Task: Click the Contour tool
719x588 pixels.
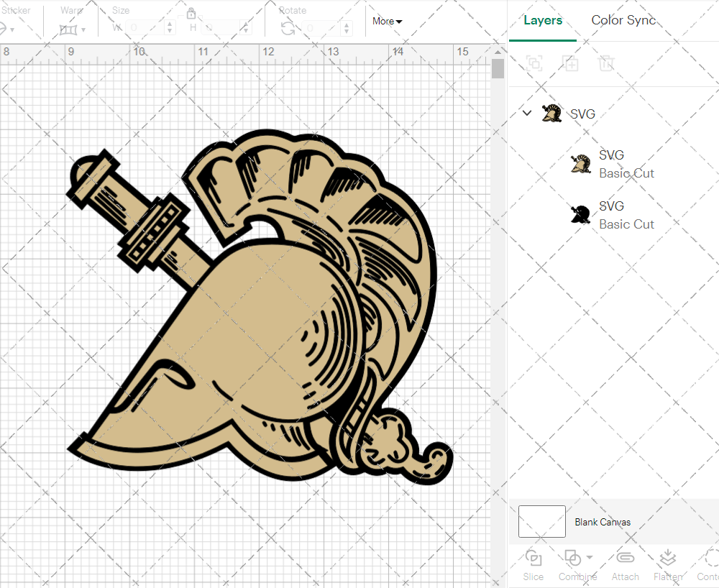Action: 708,565
